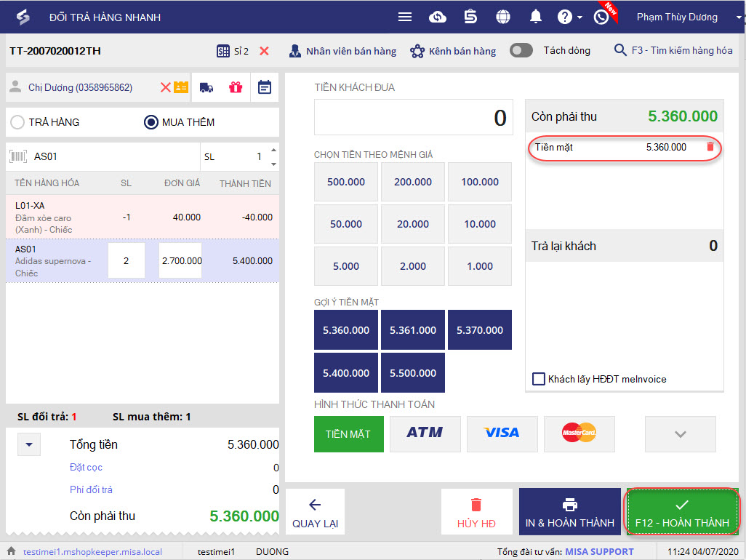Edit quantity 2 for AS01 item
Image resolution: width=746 pixels, height=560 pixels.
click(126, 261)
